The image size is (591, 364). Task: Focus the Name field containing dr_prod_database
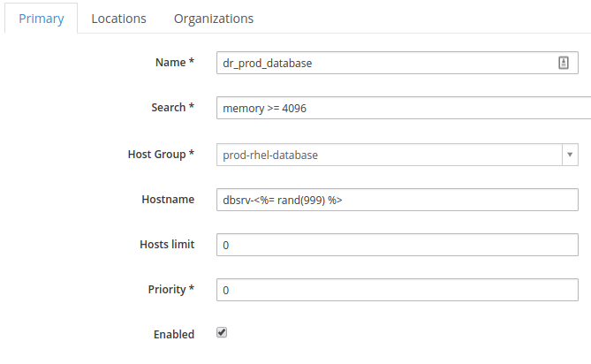[398, 63]
